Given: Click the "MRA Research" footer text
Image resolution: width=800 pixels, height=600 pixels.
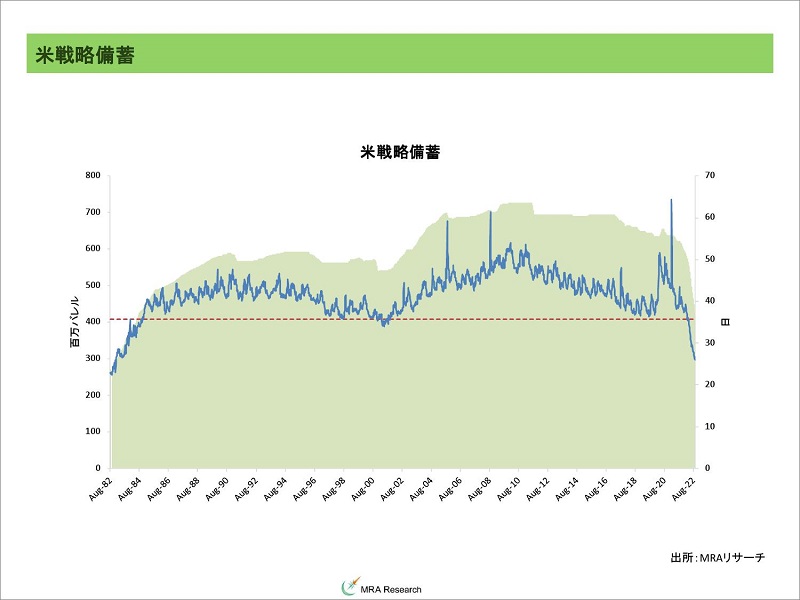Looking at the screenshot, I should coord(391,590).
